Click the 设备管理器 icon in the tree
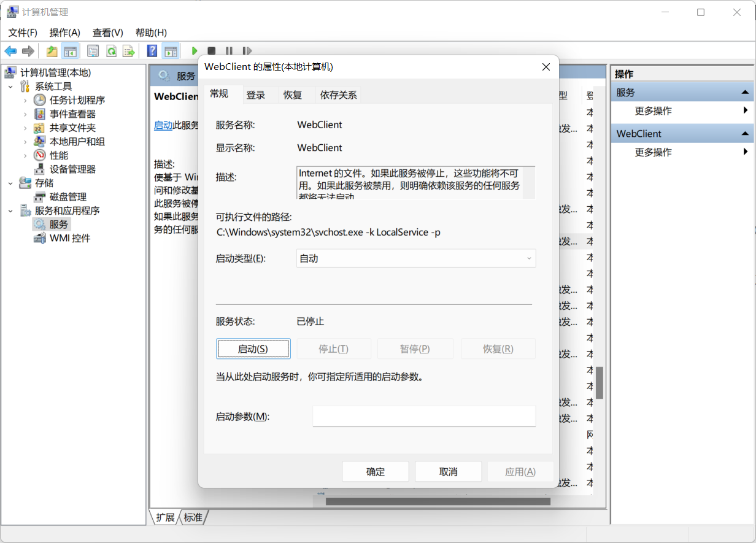Screen dimensions: 756x543 point(39,169)
